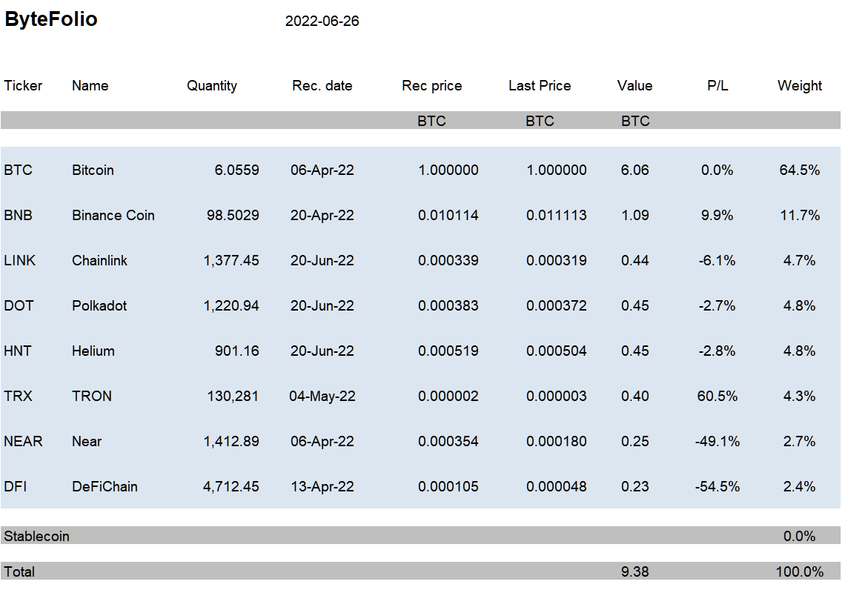Select quantity 98.5029
868x590 pixels.
click(x=233, y=215)
